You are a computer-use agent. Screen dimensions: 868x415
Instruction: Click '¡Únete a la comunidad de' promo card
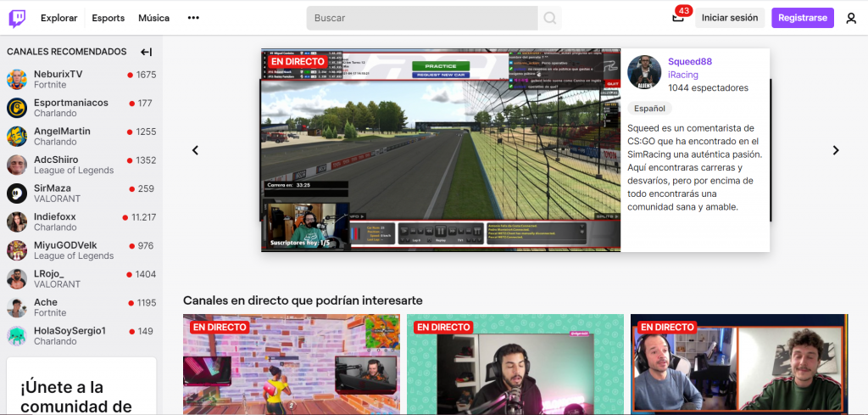[81, 386]
